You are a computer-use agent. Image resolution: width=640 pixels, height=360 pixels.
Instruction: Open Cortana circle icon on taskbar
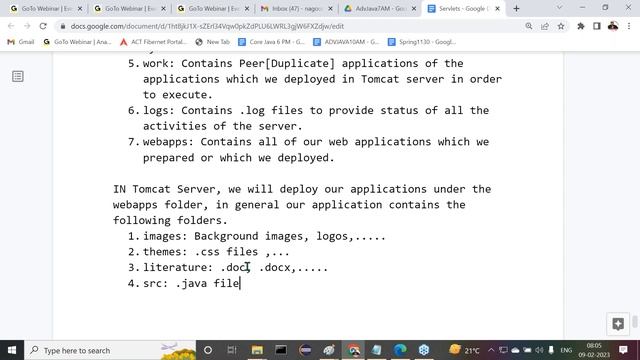208,350
